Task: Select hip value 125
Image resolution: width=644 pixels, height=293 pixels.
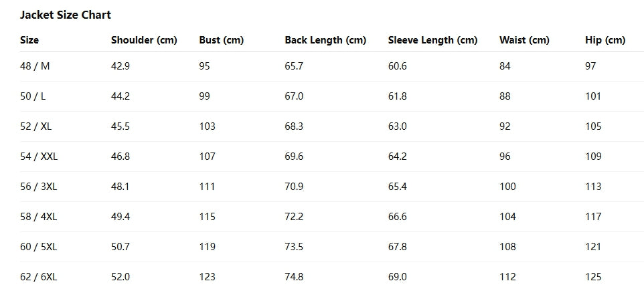Action: click(x=593, y=277)
